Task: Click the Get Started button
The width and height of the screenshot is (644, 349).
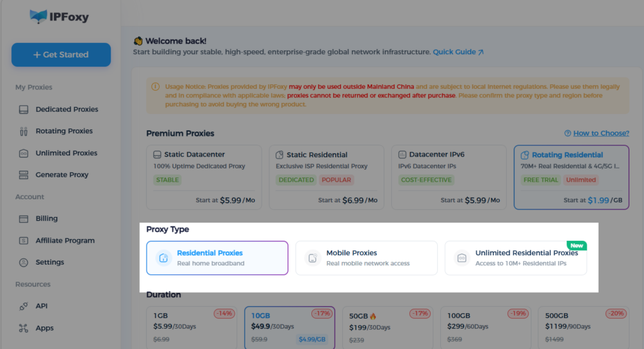Action: (61, 55)
